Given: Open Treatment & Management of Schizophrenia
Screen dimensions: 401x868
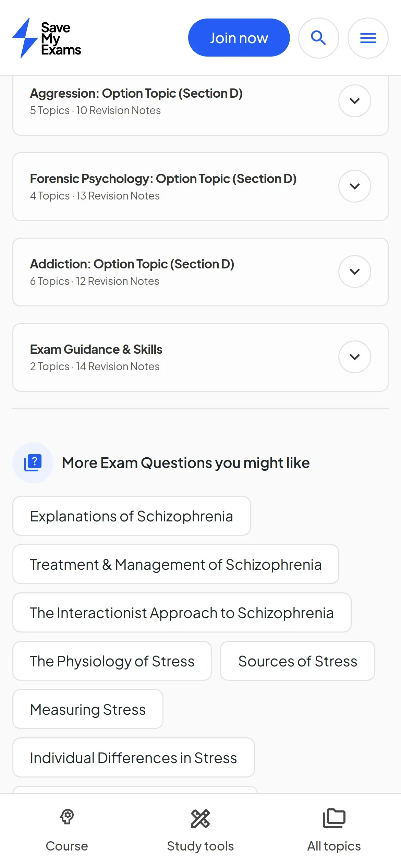Looking at the screenshot, I should click(x=175, y=564).
